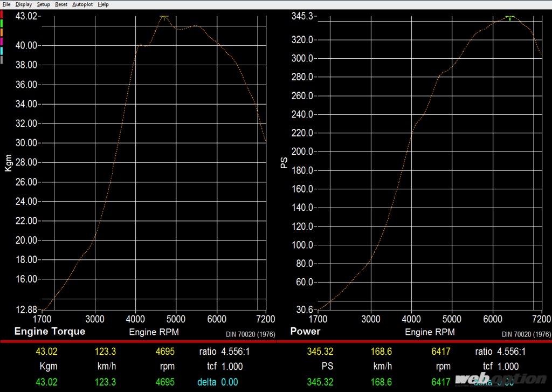The image size is (552, 392).
Task: Open the Autoplot menu
Action: coord(82,4)
